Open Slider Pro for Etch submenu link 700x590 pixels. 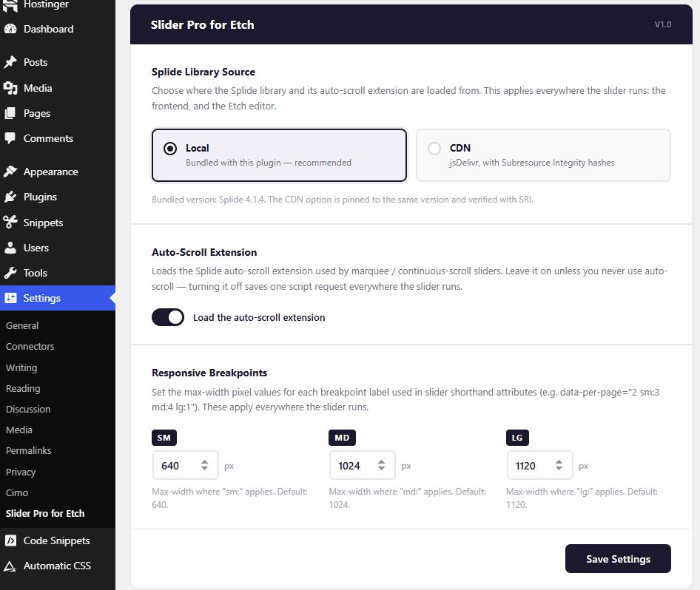45,513
